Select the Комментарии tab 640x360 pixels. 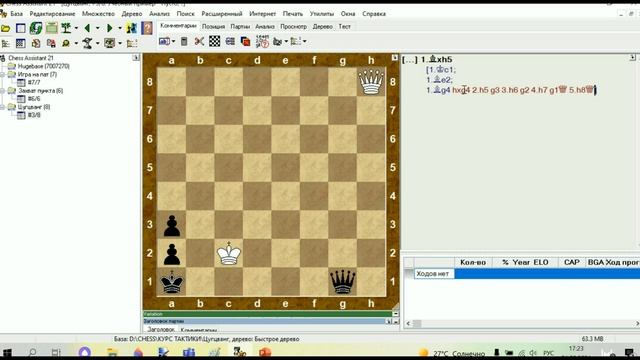pos(178,26)
